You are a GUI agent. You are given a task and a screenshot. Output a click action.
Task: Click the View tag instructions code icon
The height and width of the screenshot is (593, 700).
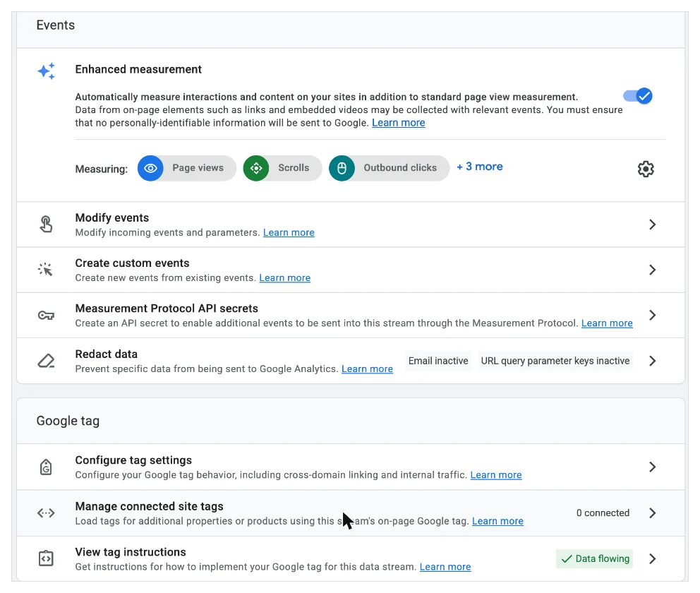pos(46,558)
